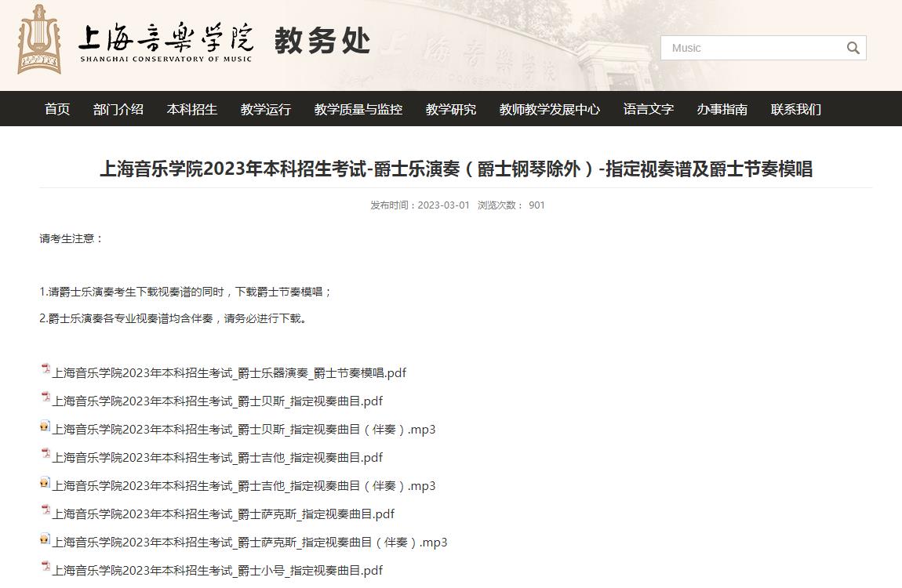This screenshot has width=902, height=588.
Task: Go to 语言文字 menu item
Action: pos(649,109)
